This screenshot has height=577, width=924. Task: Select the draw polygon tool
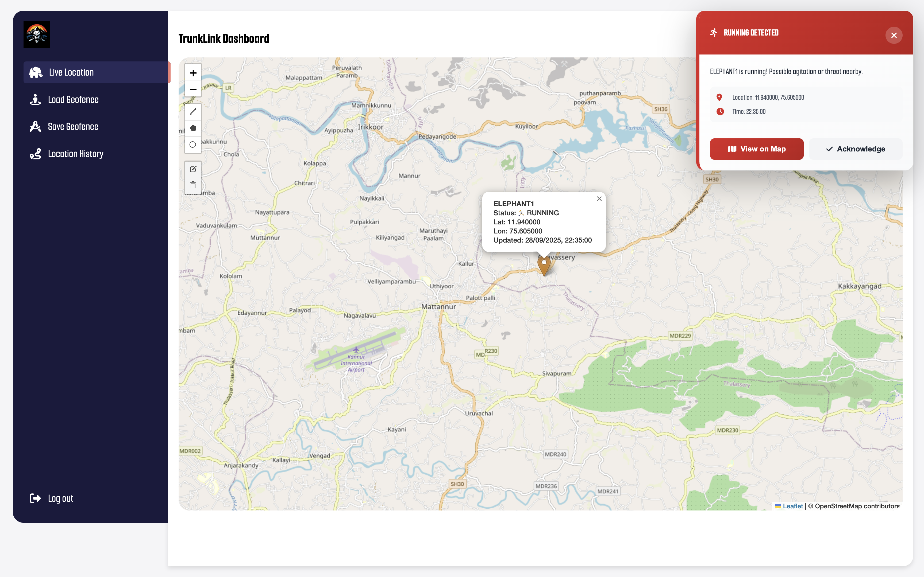[193, 128]
